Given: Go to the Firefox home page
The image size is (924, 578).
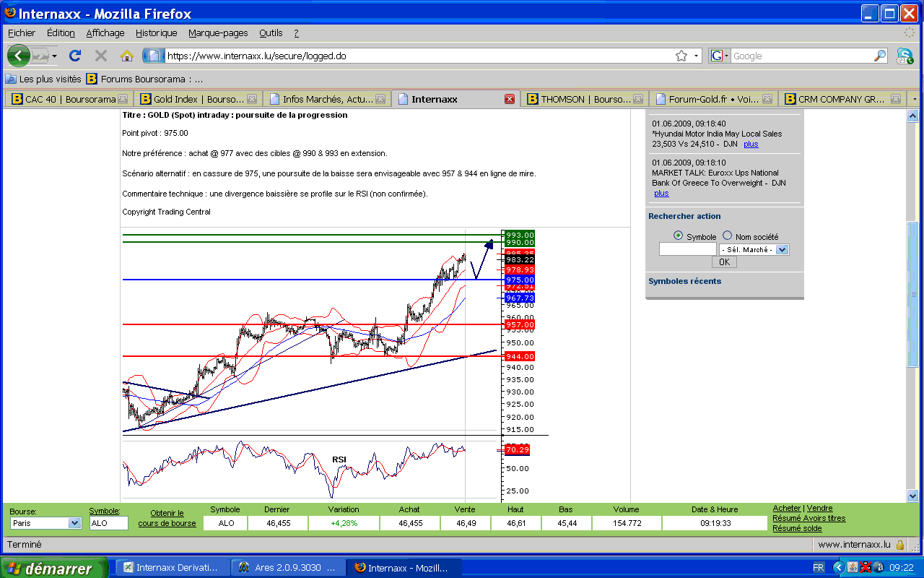Looking at the screenshot, I should coord(127,56).
